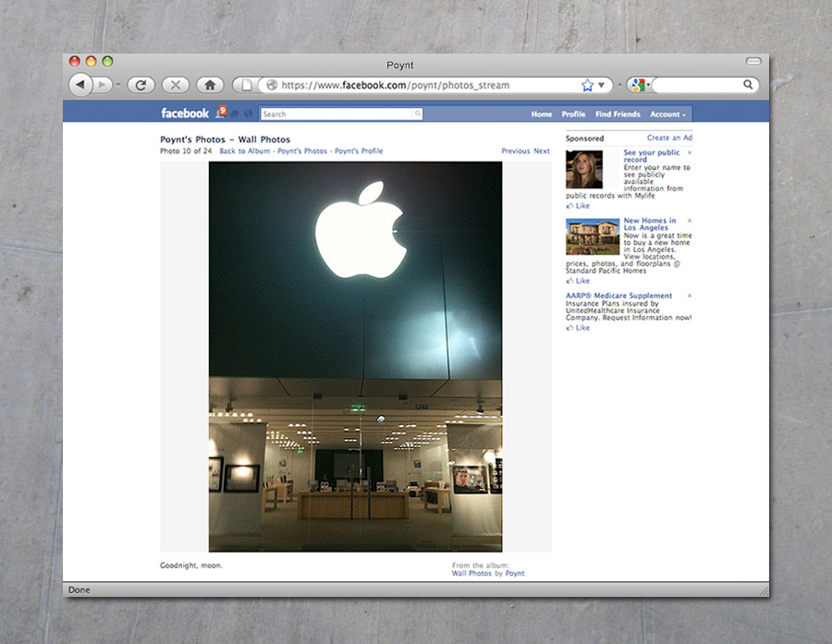Open the Poynt's Photos link
Viewport: 832px width, 644px height.
(302, 152)
